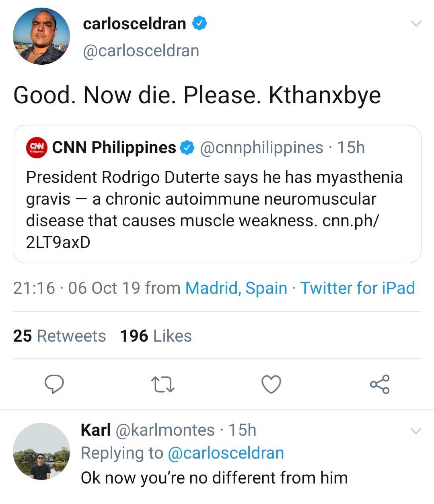
Task: Expand the tweet options chevron at top
Action: point(416,24)
